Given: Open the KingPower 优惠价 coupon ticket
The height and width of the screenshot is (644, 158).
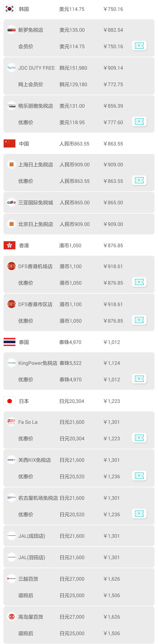Looking at the screenshot, I should click(139, 379).
